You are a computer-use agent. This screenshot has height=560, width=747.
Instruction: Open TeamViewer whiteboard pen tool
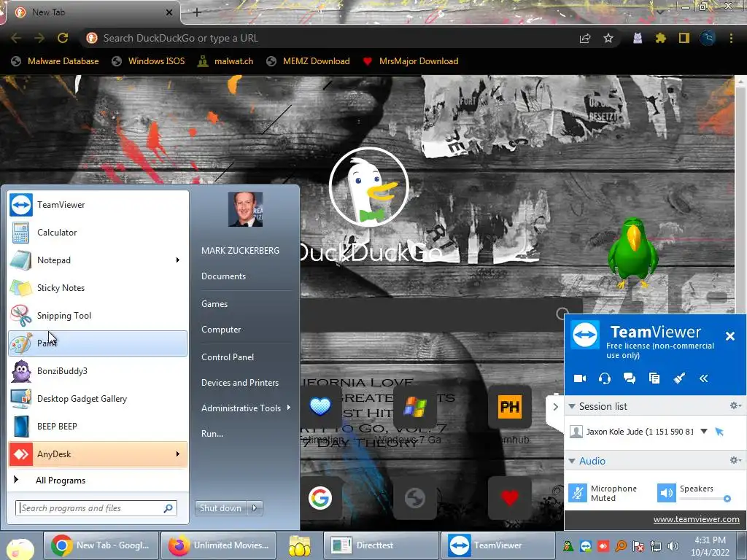coord(679,378)
